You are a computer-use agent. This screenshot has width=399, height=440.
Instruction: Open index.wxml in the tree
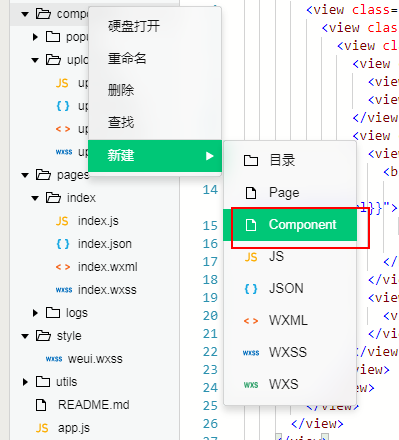point(107,267)
